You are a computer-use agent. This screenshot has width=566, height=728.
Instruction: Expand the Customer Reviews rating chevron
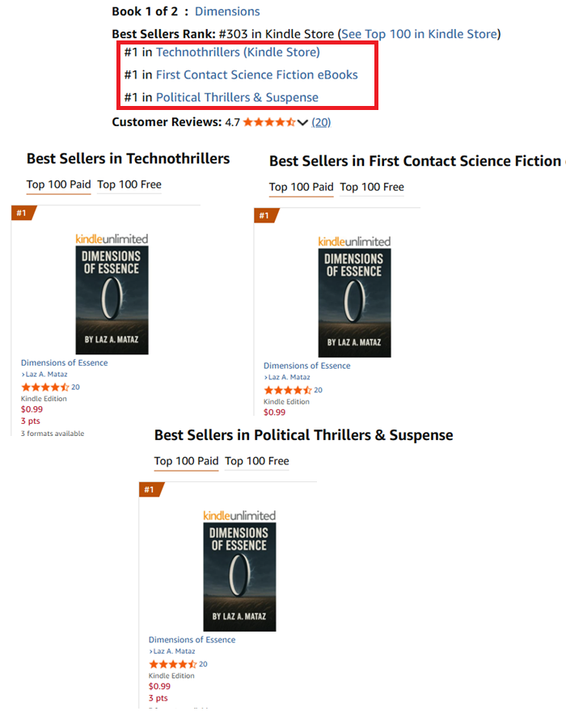[303, 122]
